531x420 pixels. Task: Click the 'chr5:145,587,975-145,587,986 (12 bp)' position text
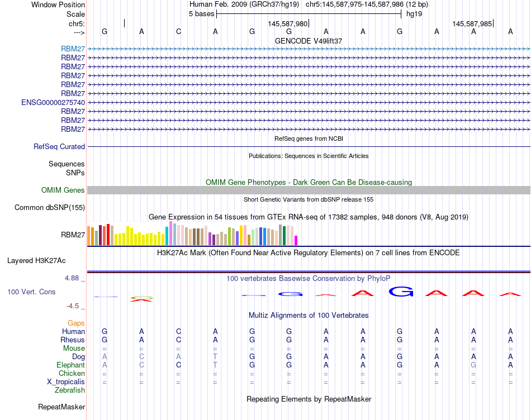tap(367, 4)
